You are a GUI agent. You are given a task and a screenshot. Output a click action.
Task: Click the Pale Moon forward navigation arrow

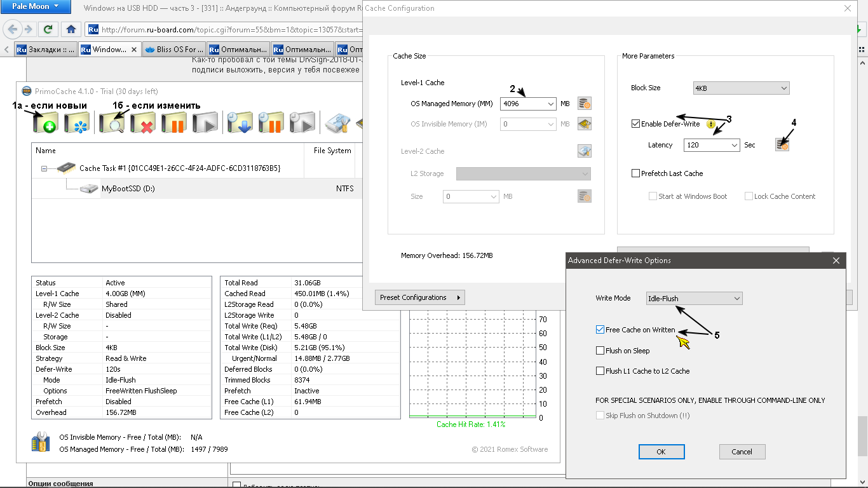coord(28,29)
